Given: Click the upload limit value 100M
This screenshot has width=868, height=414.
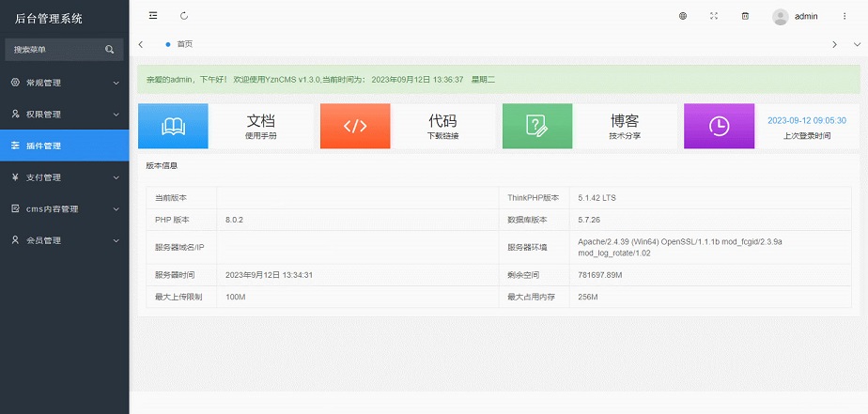Looking at the screenshot, I should click(235, 298).
